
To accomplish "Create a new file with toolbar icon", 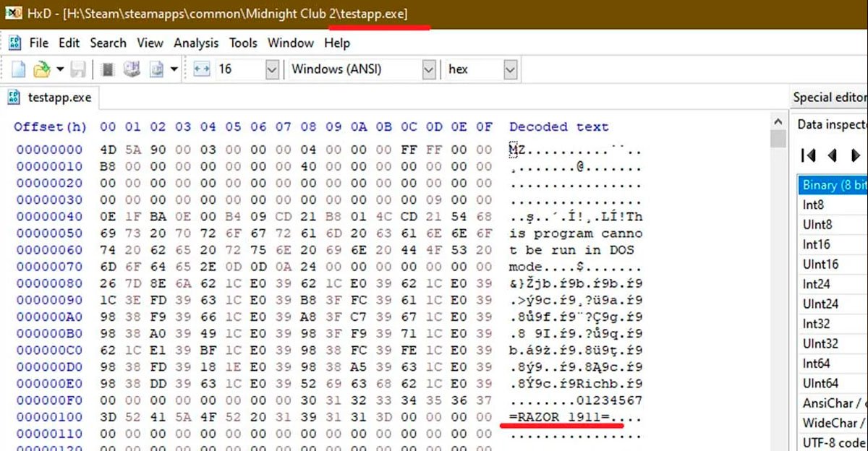I will click(x=18, y=69).
